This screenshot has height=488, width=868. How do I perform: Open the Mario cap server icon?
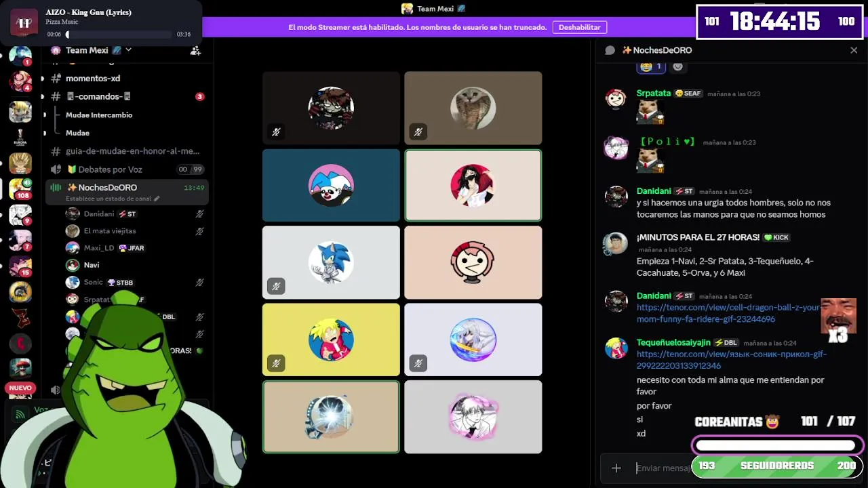pyautogui.click(x=20, y=369)
